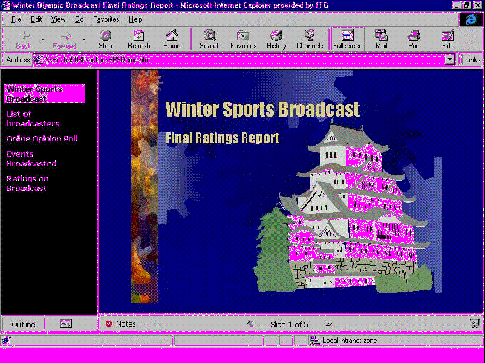Open the Help menu
This screenshot has height=363, width=485.
[135, 20]
